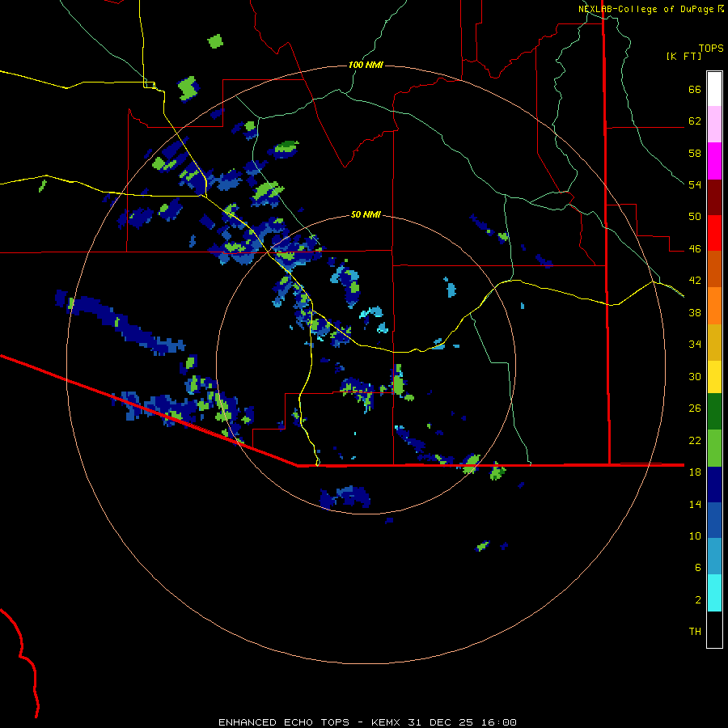Click the TOPS legend title

coord(711,48)
